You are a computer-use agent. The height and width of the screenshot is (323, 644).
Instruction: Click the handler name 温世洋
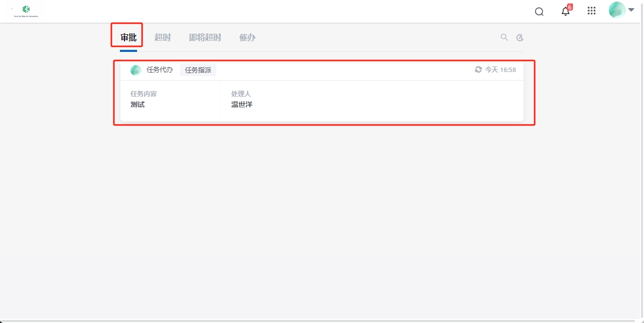coord(241,104)
